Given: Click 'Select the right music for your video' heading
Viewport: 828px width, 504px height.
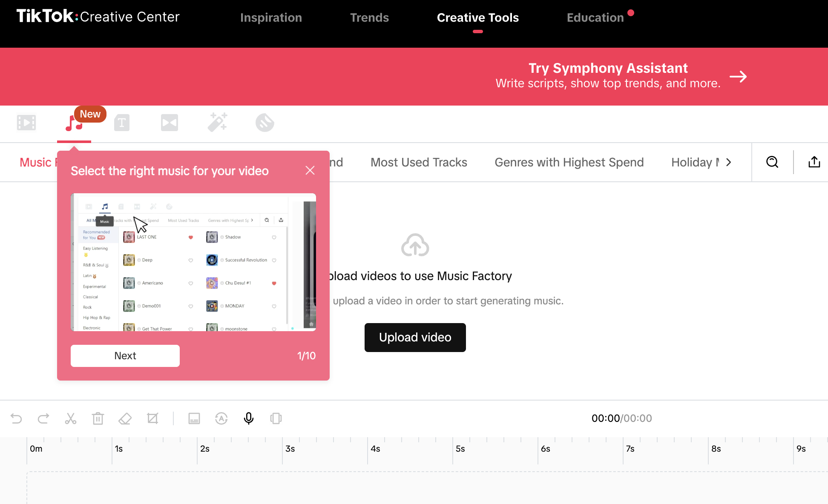Looking at the screenshot, I should (x=170, y=171).
